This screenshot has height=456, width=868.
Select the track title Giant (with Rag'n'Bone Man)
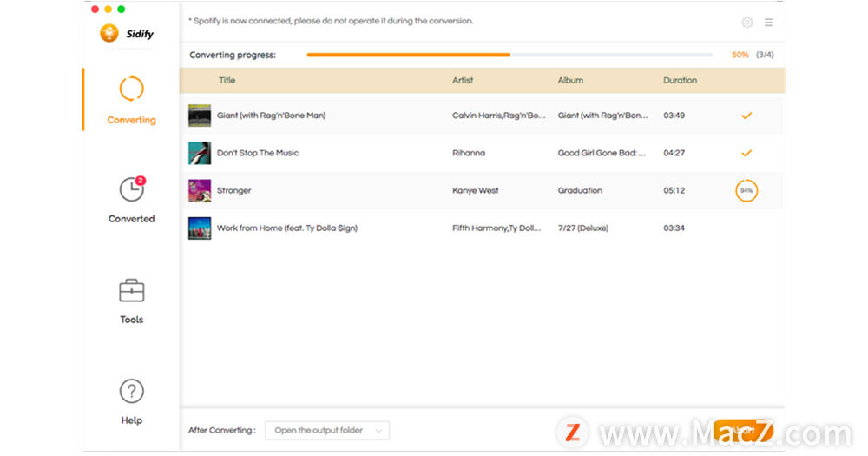click(x=271, y=116)
